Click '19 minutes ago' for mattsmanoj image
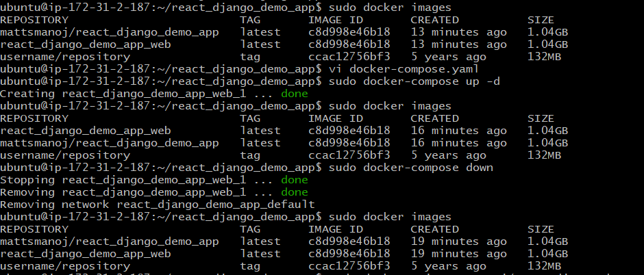The height and width of the screenshot is (275, 644). coord(458,241)
